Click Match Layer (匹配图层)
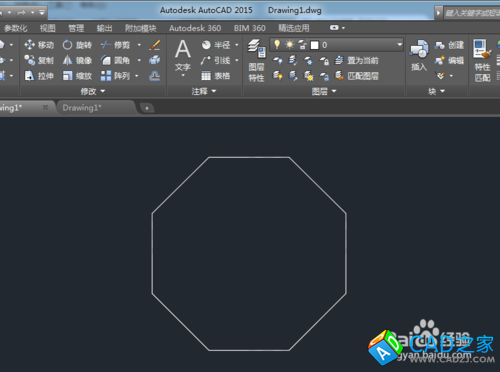This screenshot has height=372, width=500. tap(357, 76)
